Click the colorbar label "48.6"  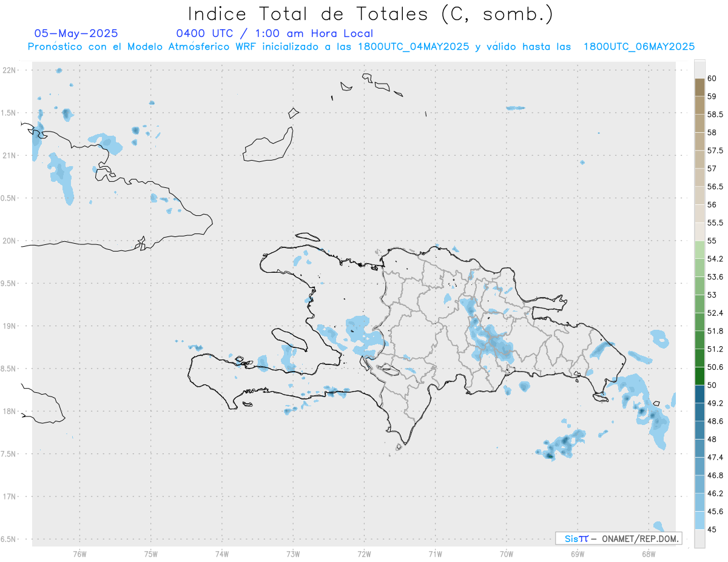(x=715, y=421)
